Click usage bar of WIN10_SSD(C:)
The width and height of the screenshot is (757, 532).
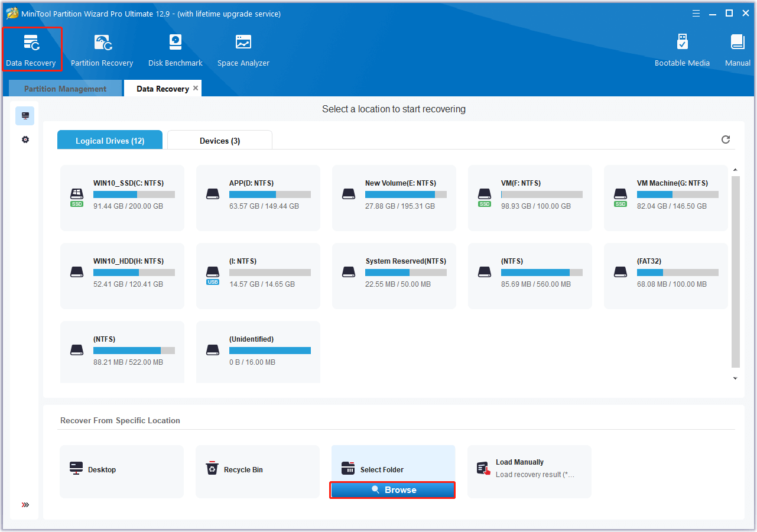point(134,194)
